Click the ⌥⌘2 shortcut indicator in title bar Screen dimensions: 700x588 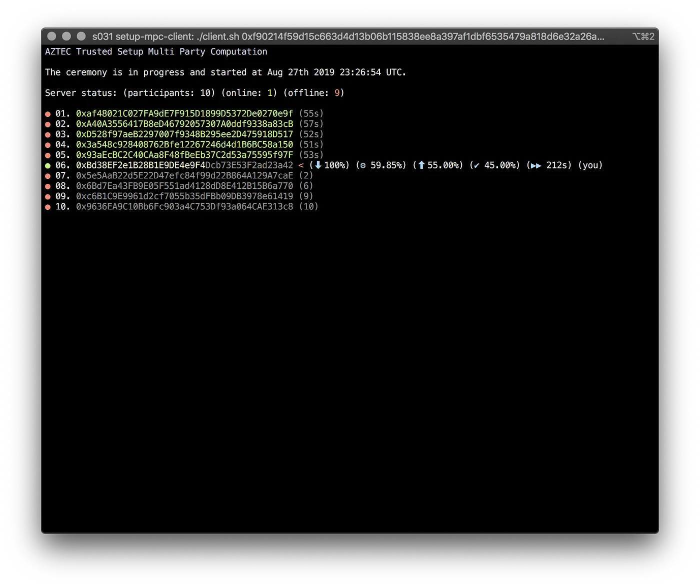pyautogui.click(x=643, y=36)
